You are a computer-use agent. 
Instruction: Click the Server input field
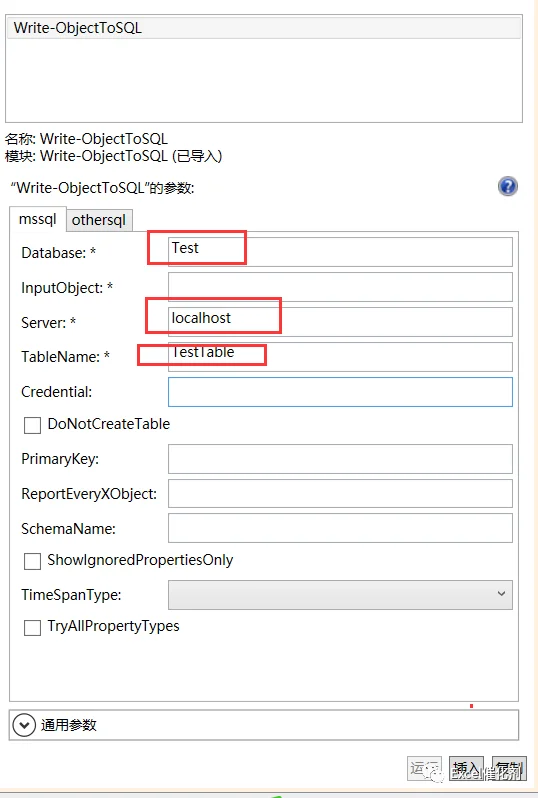click(340, 322)
